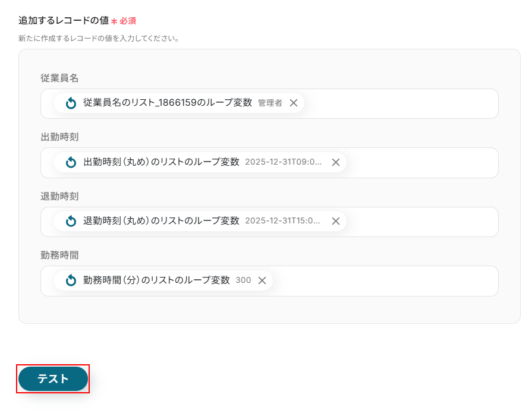
Task: Click inside the 従業員名 input field
Action: point(401,104)
